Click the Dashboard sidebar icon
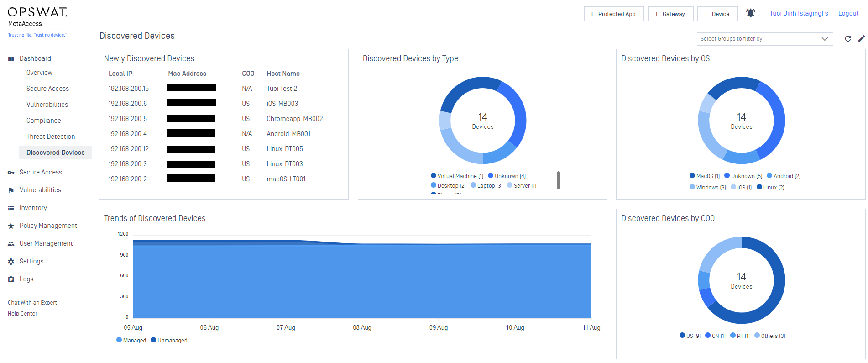Viewport: 868px width, 363px height. 11,58
